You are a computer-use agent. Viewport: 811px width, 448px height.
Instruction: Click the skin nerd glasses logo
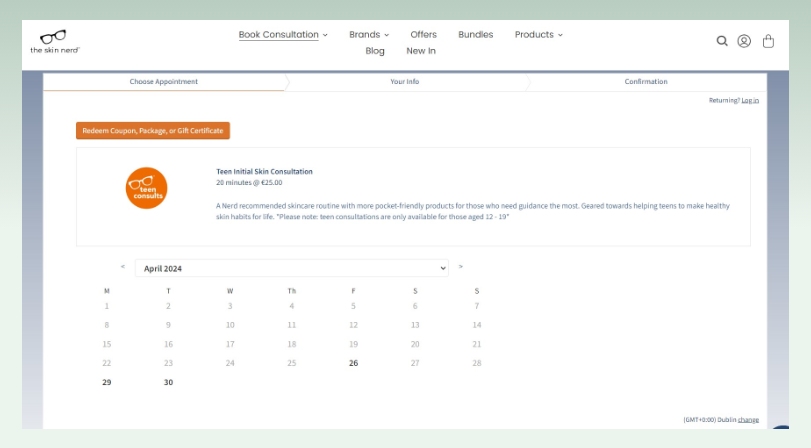(x=55, y=41)
